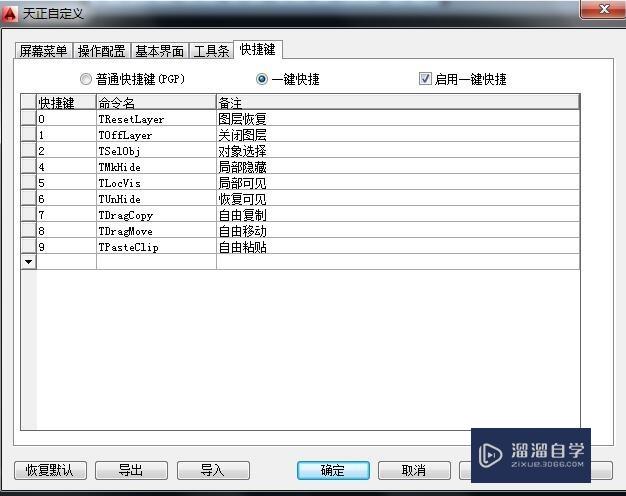The width and height of the screenshot is (626, 496).
Task: Click the TMkHide command cell
Action: click(x=156, y=166)
